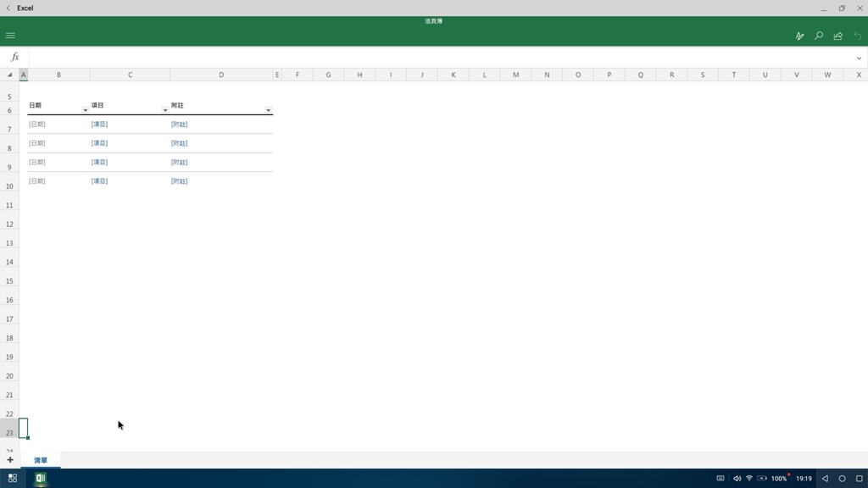Image resolution: width=868 pixels, height=488 pixels.
Task: Click the taskbar home circle button
Action: point(842,479)
